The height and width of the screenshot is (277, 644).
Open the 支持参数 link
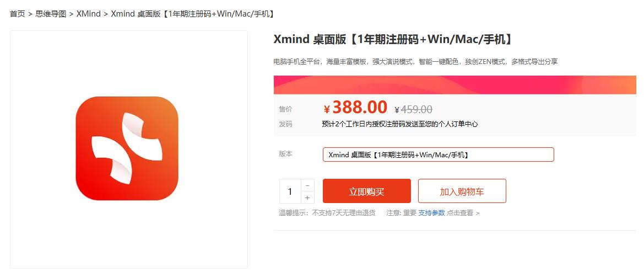point(431,213)
